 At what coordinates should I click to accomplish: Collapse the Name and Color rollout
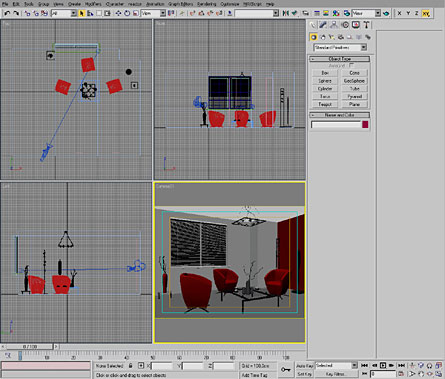(x=340, y=115)
